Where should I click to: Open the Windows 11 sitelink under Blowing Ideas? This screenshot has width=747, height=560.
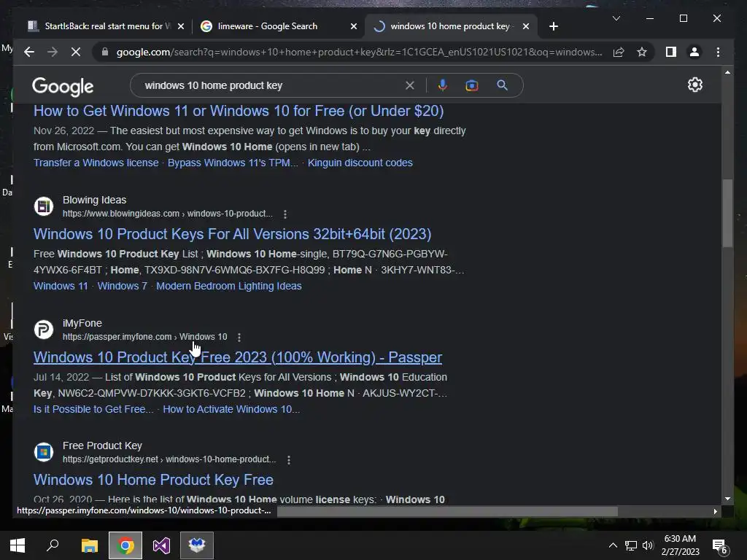pyautogui.click(x=61, y=286)
